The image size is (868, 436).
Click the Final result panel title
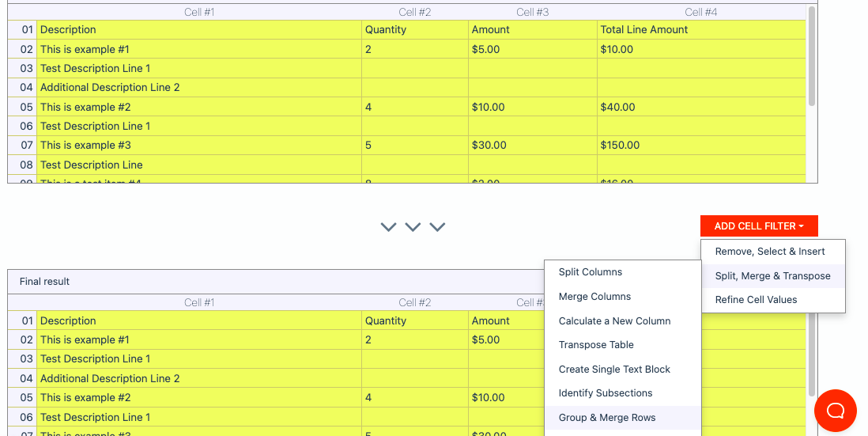click(x=44, y=282)
